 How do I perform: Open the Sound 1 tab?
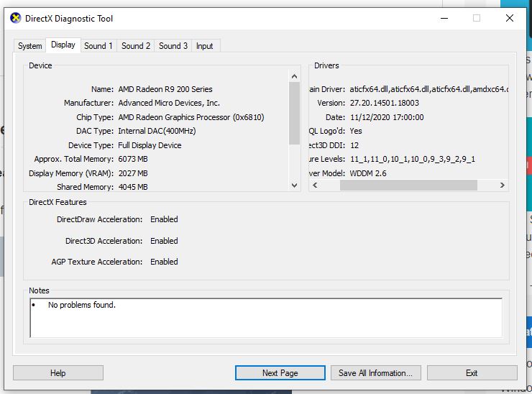[98, 46]
